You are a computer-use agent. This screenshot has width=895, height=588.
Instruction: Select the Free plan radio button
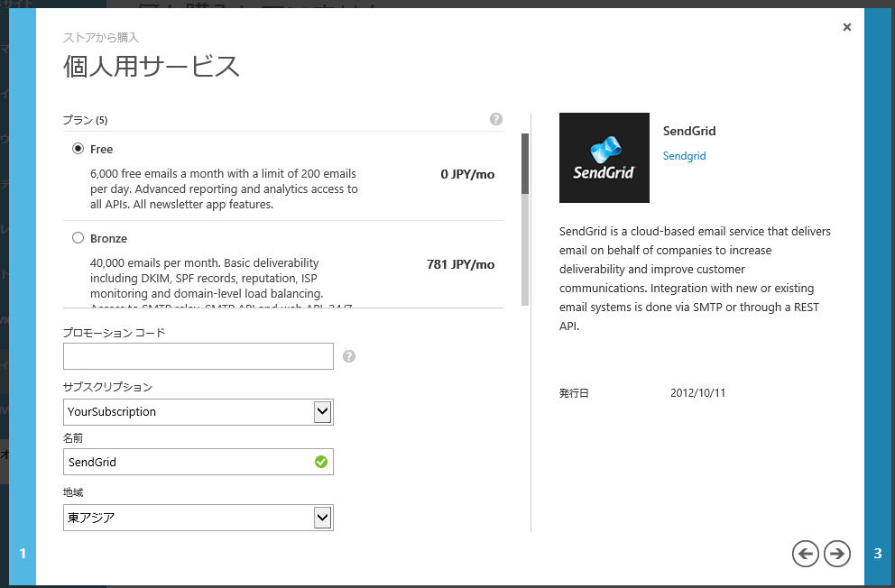pyautogui.click(x=78, y=149)
